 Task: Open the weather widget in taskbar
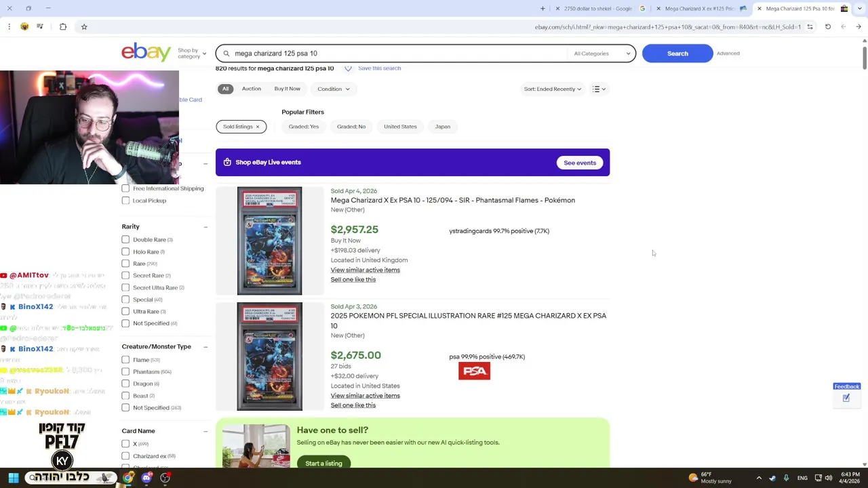710,478
